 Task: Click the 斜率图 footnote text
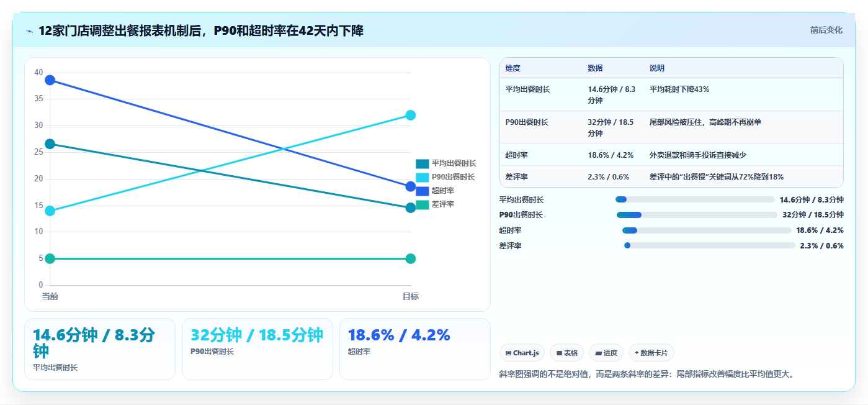click(647, 374)
